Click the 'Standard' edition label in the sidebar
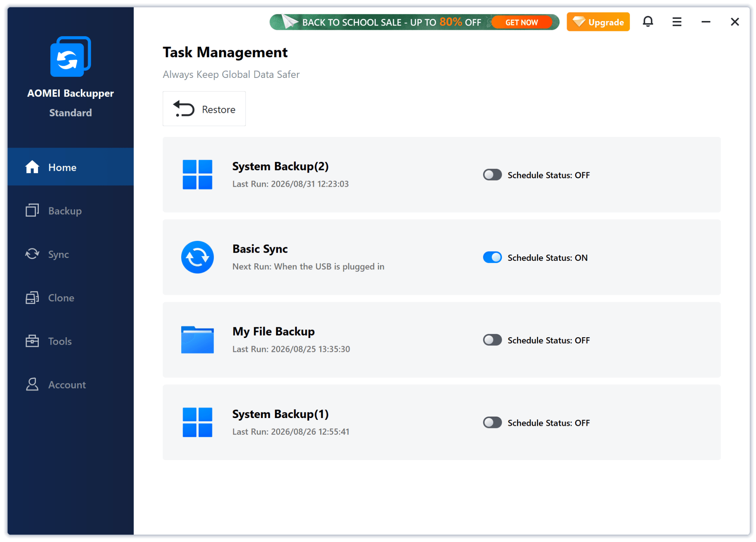756x542 pixels. coord(71,113)
